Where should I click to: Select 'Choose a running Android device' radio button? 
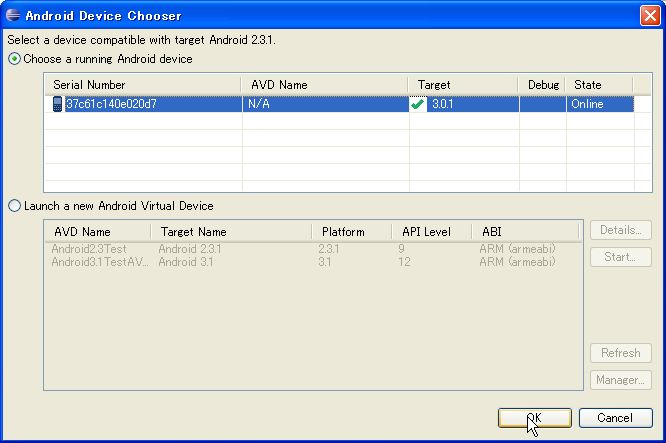point(14,59)
